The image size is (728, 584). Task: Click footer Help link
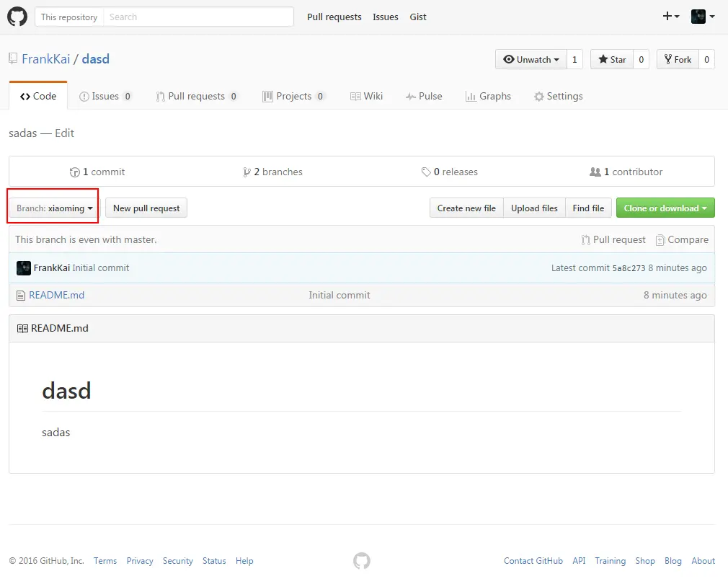[x=244, y=561]
